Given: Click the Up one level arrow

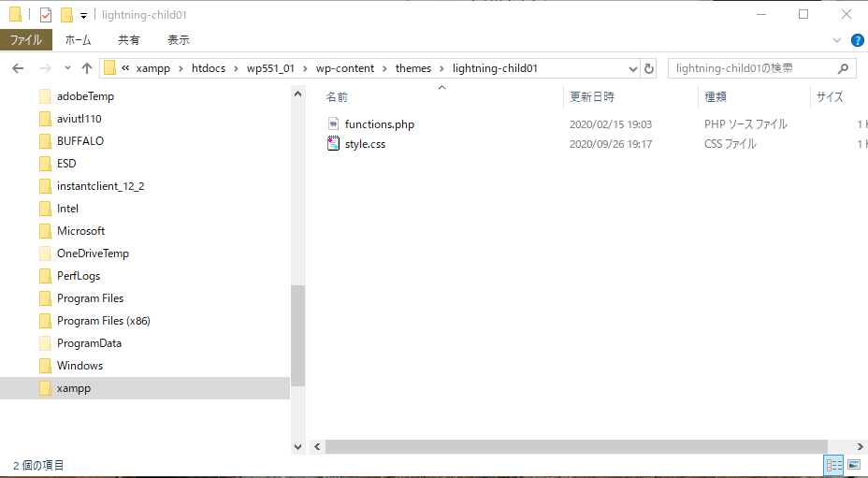Looking at the screenshot, I should click(x=87, y=68).
